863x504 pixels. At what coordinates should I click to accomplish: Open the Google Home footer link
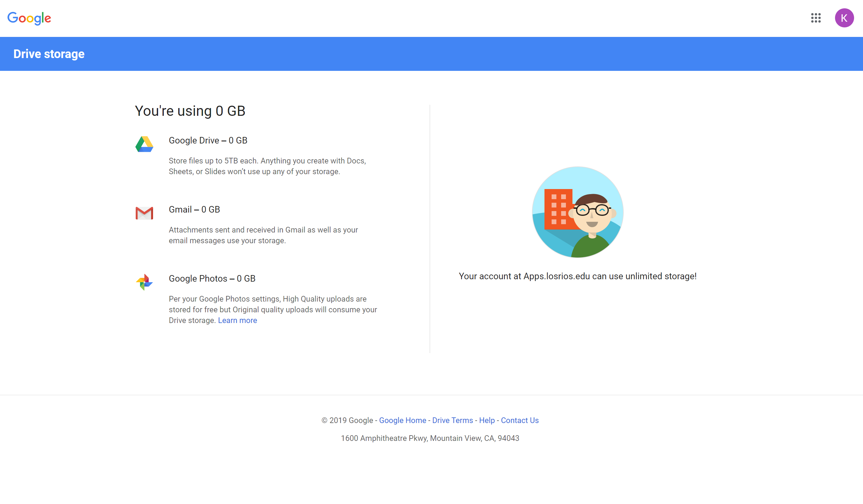click(402, 420)
